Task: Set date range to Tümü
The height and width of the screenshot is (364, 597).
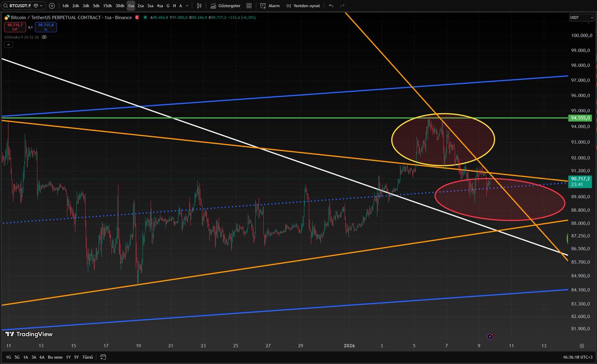Action: click(x=88, y=357)
